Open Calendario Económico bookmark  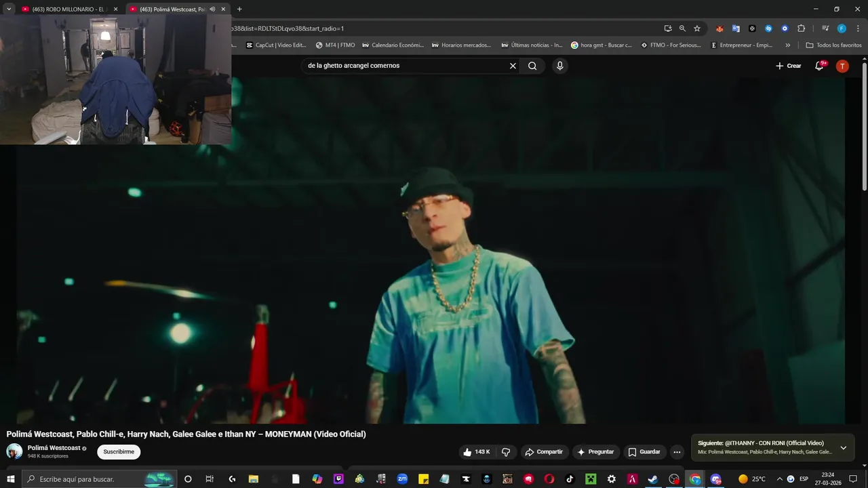click(393, 45)
